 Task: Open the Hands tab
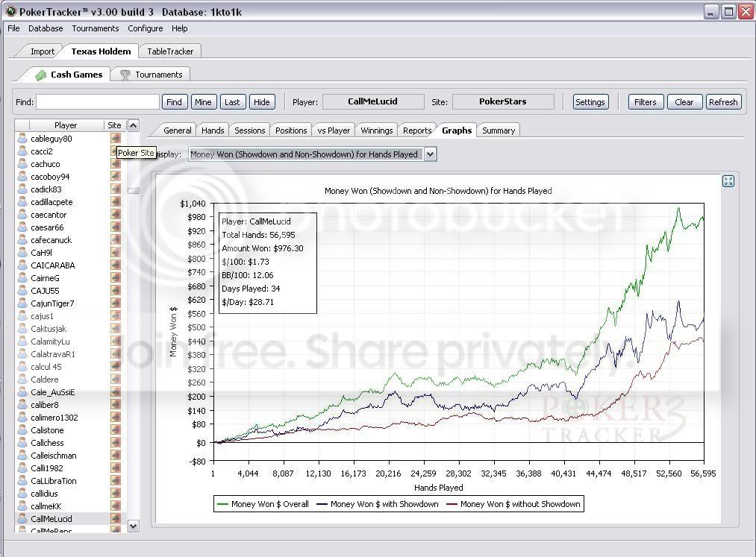[213, 130]
